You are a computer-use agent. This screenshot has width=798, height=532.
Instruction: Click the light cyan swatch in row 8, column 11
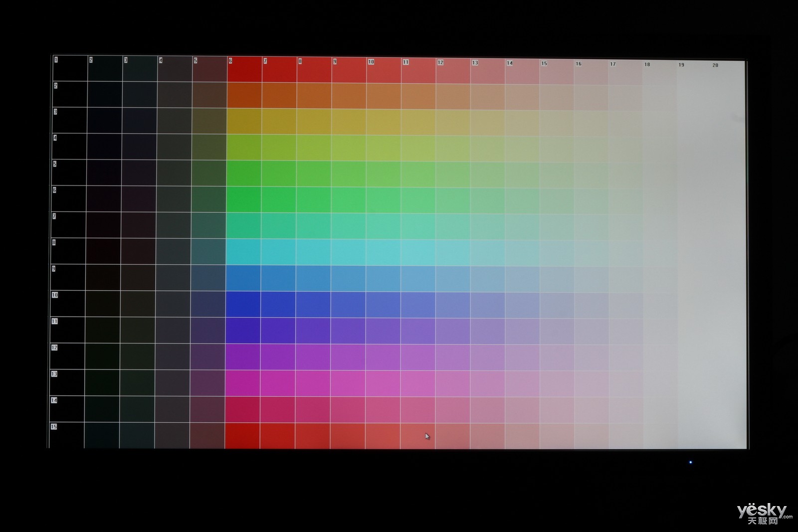pyautogui.click(x=417, y=252)
